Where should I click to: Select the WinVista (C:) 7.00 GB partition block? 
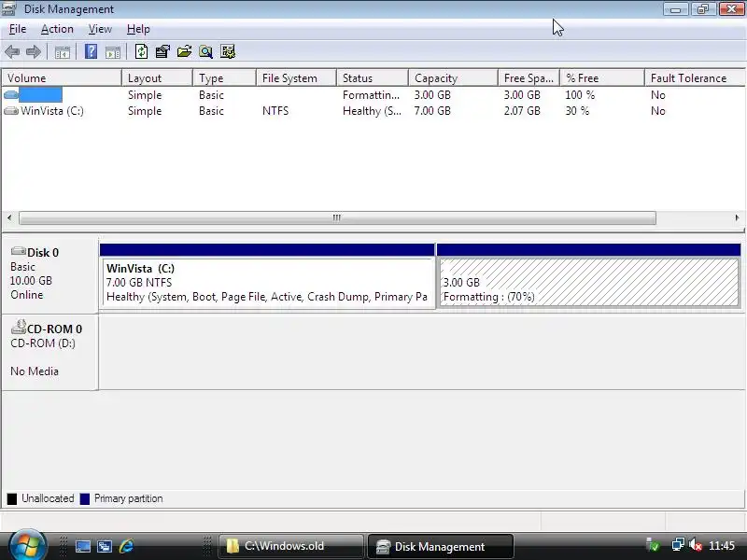coord(267,276)
